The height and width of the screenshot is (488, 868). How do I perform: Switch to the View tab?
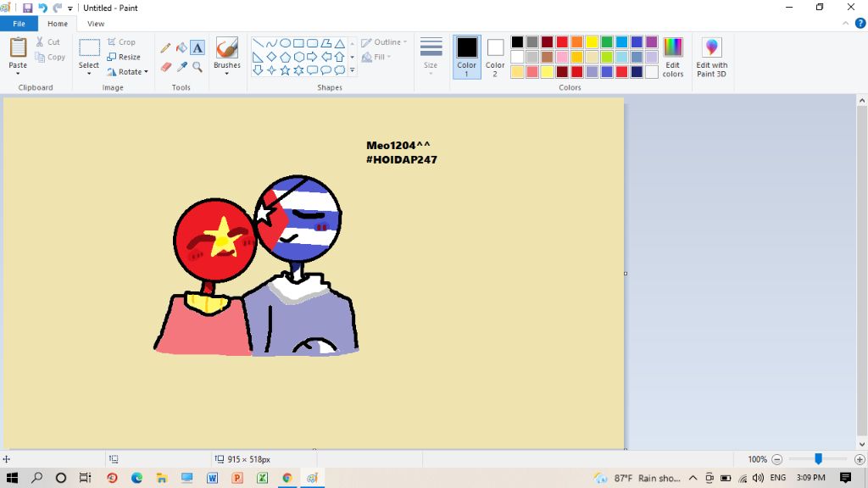click(x=96, y=24)
